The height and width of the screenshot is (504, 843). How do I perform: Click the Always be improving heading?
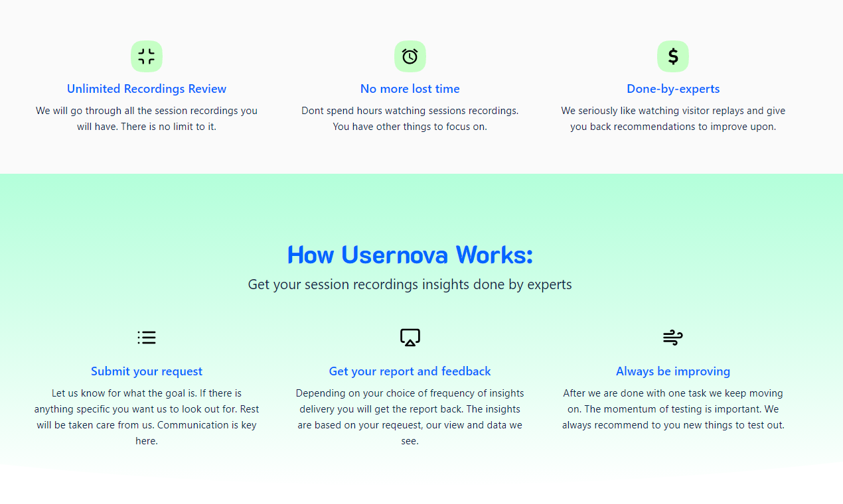[x=672, y=371]
